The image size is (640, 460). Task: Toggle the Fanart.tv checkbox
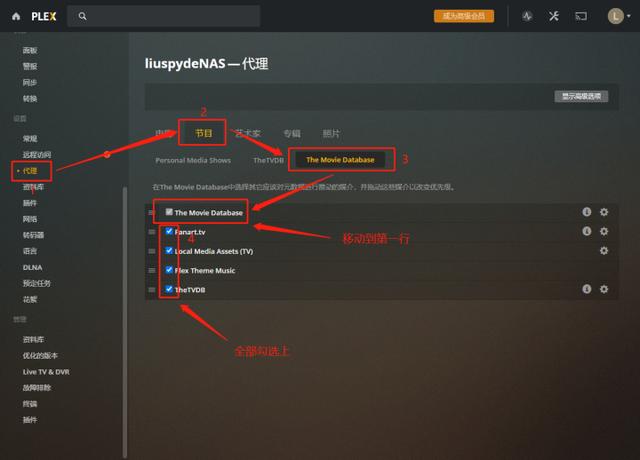tap(169, 231)
